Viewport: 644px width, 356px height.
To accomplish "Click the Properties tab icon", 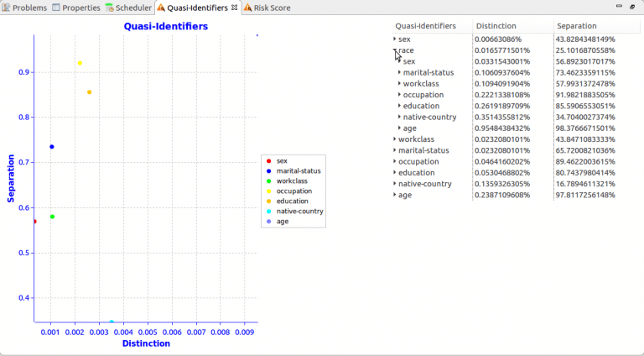I will click(56, 8).
